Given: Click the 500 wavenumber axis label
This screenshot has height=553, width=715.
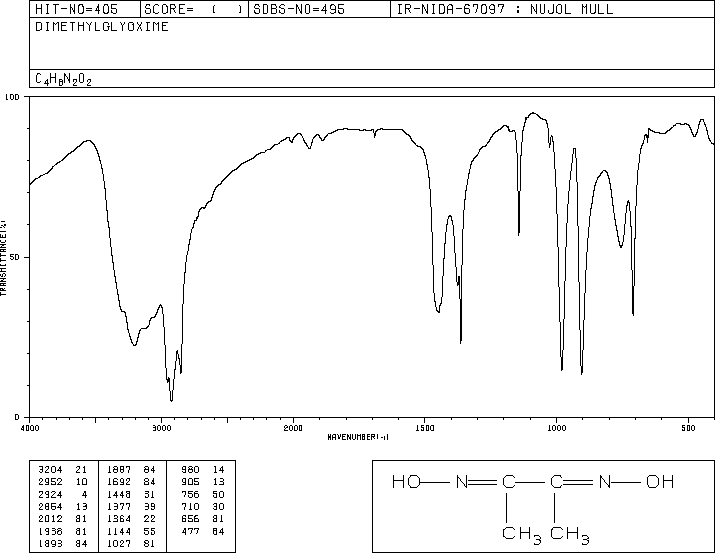Looking at the screenshot, I should [689, 428].
